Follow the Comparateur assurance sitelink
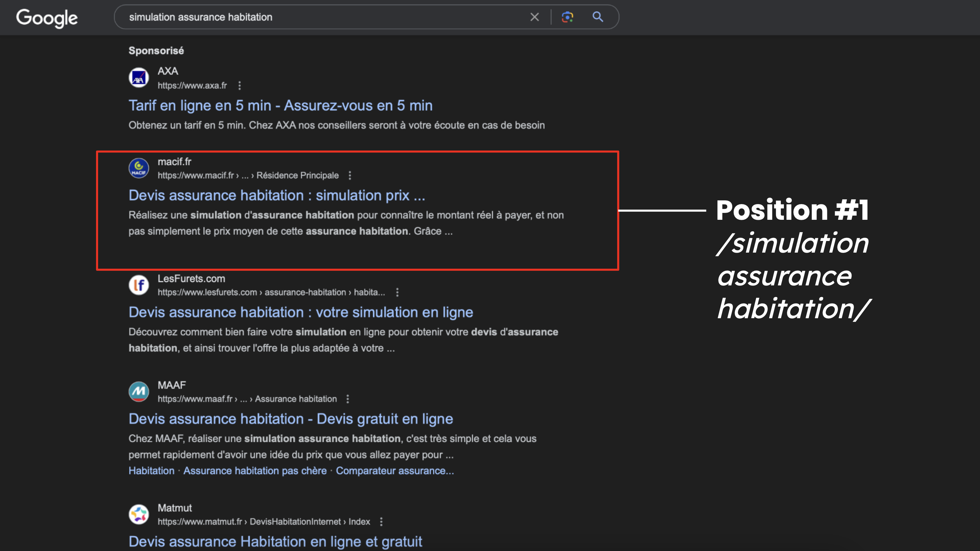Image resolution: width=980 pixels, height=551 pixels. click(x=395, y=471)
